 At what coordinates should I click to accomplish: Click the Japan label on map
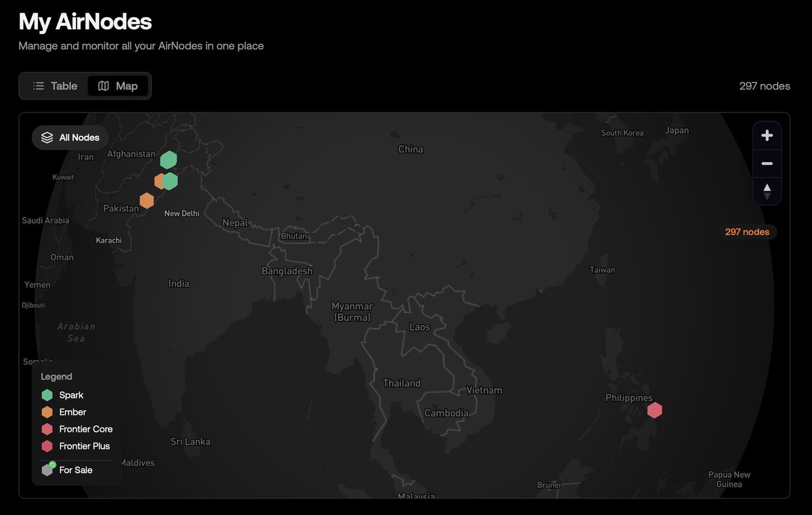coord(677,131)
